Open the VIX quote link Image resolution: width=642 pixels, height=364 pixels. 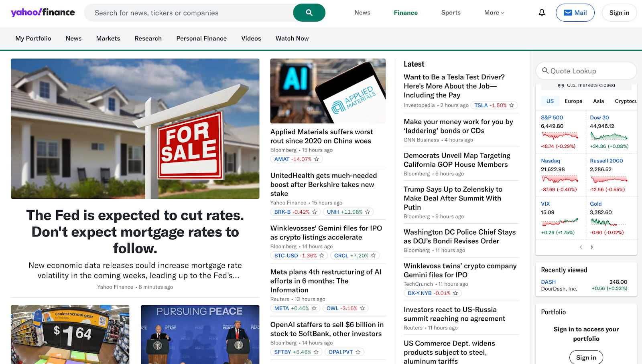point(545,204)
